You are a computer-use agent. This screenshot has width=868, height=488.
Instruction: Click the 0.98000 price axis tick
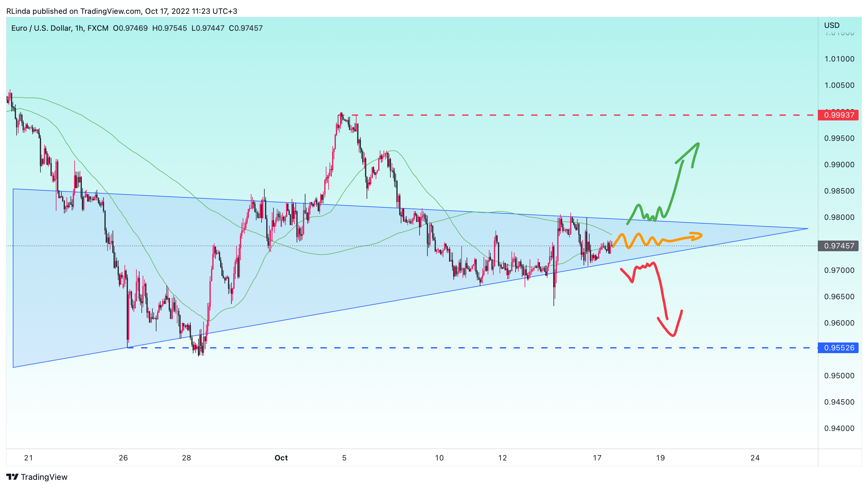839,217
